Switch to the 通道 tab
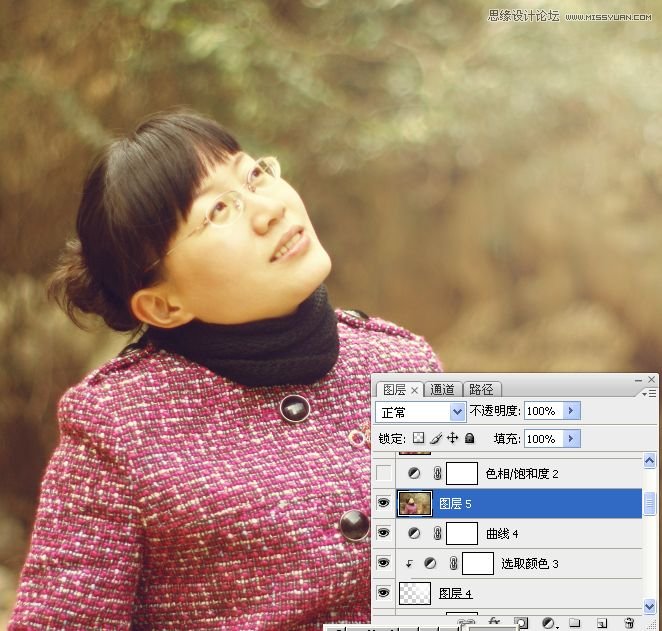The height and width of the screenshot is (631, 662). pyautogui.click(x=442, y=390)
